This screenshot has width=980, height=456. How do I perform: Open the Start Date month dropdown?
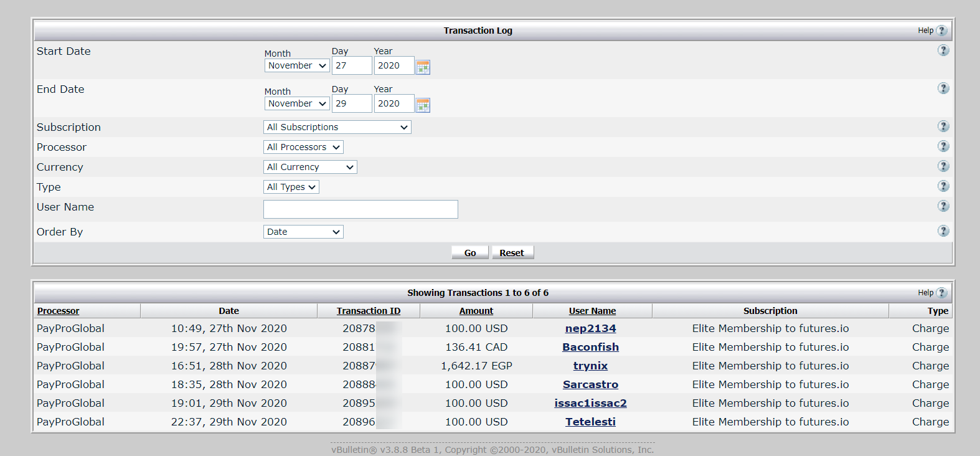coord(297,65)
